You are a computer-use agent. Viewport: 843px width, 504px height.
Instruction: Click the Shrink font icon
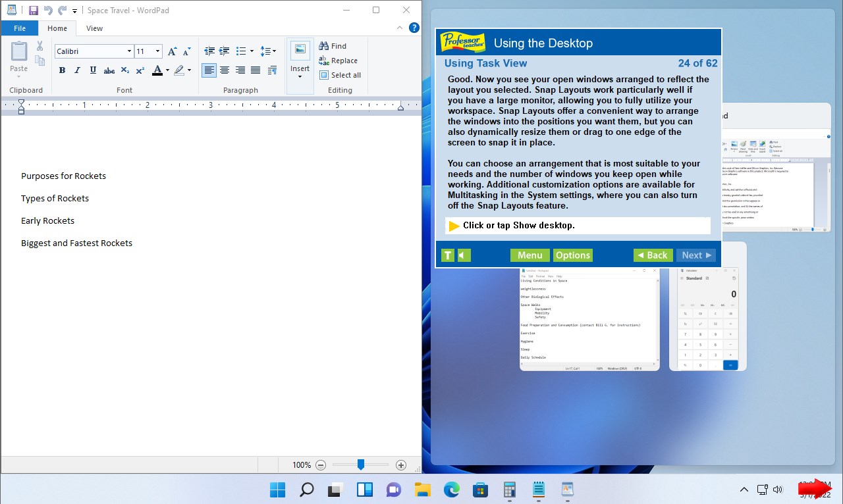[186, 51]
